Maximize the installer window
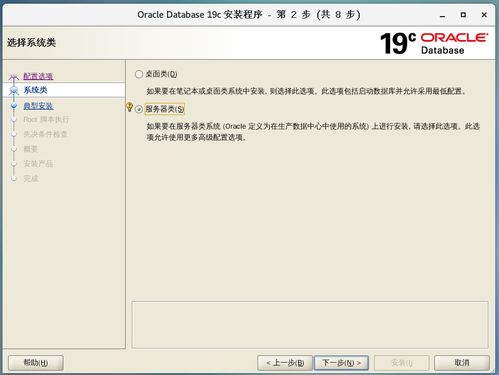 [x=463, y=15]
